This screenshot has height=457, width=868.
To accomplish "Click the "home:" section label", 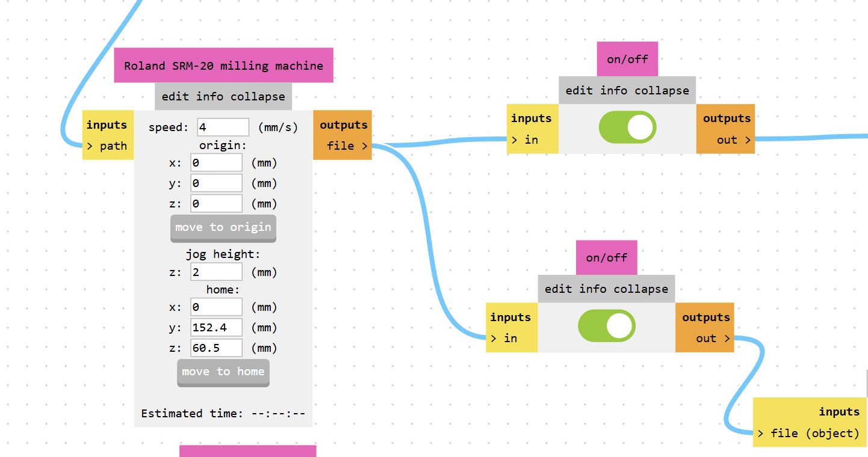I will 223,289.
